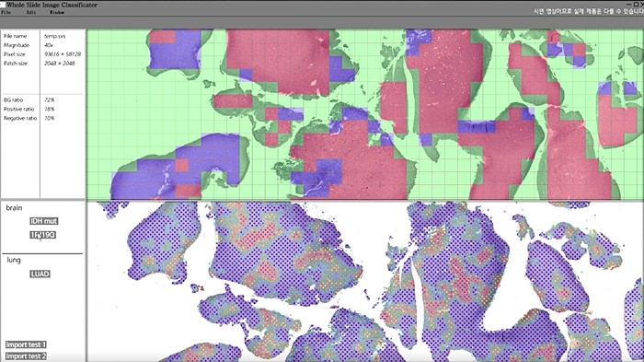Image resolution: width=644 pixels, height=362 pixels.
Task: Click the Positive ratio label
Action: pos(19,109)
